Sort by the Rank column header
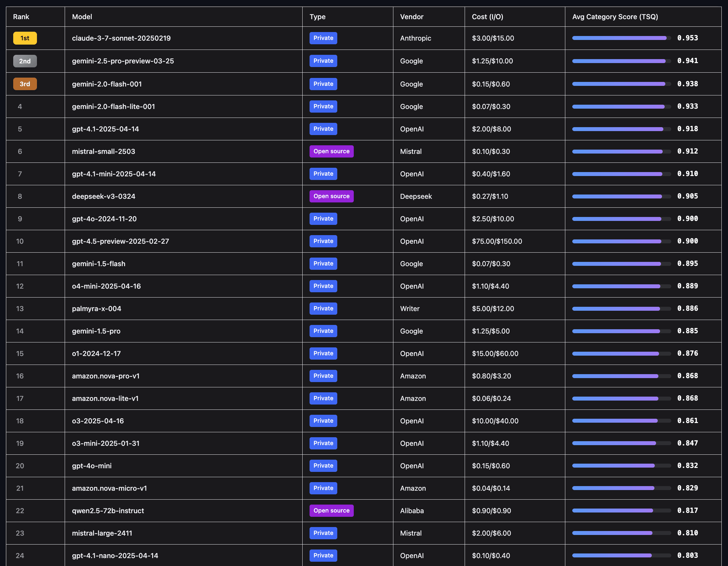 (21, 17)
